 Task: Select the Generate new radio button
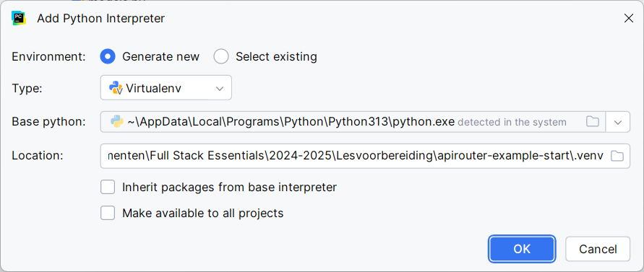[108, 56]
